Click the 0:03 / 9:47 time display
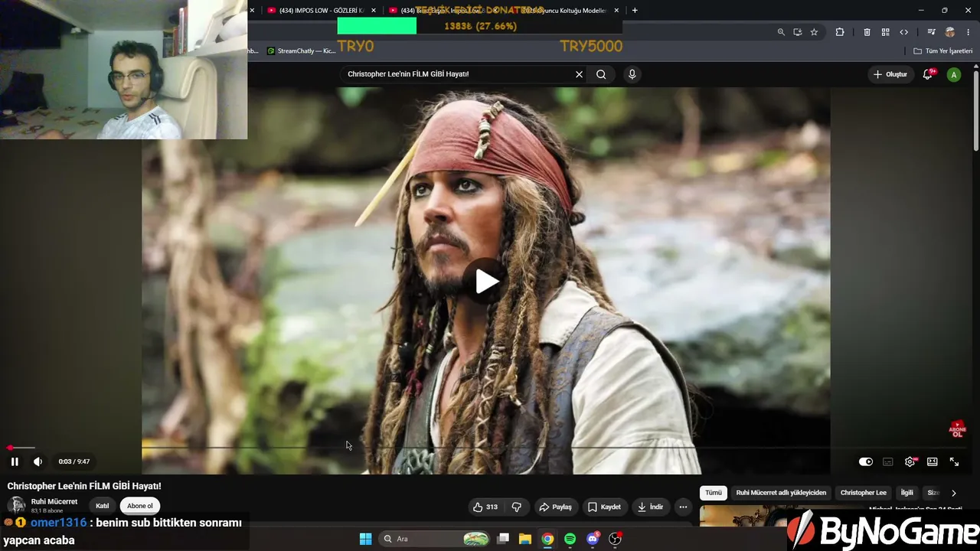 [x=74, y=461]
